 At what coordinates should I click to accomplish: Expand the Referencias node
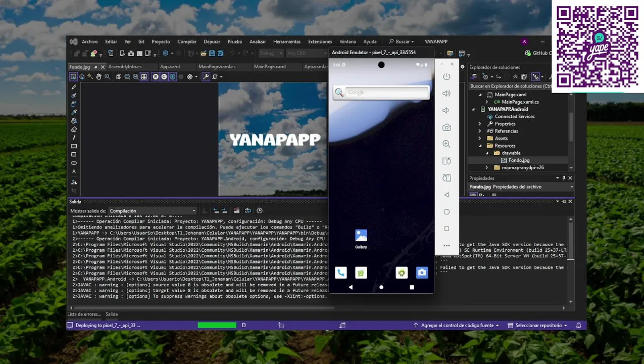(x=480, y=131)
